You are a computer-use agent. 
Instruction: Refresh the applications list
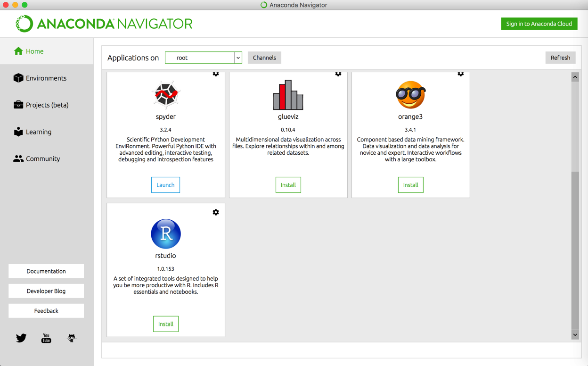560,58
